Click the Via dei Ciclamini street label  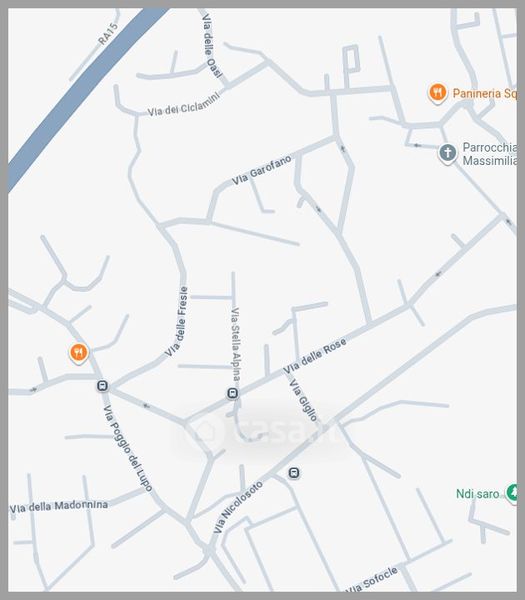[x=184, y=104]
